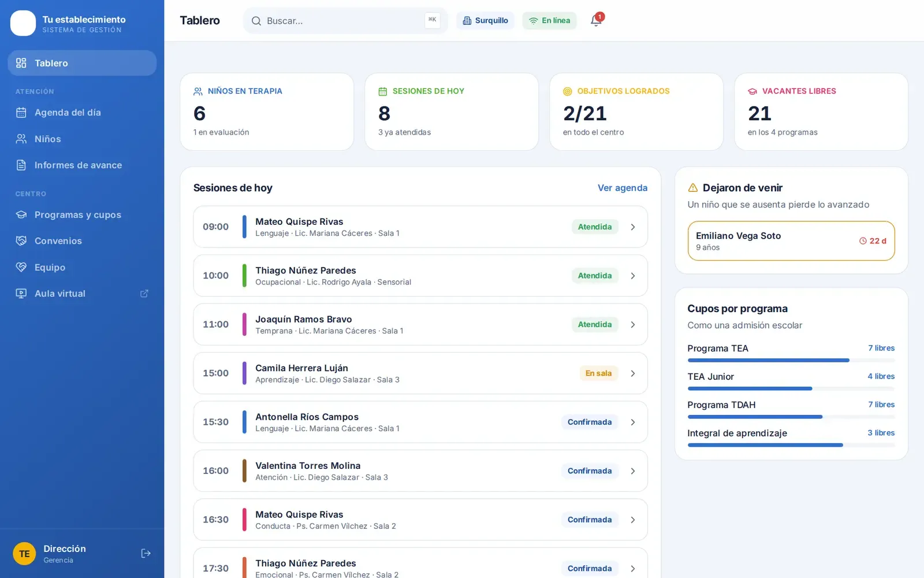924x578 pixels.
Task: Expand Camila Herrera Luján session arrow
Action: coord(633,373)
